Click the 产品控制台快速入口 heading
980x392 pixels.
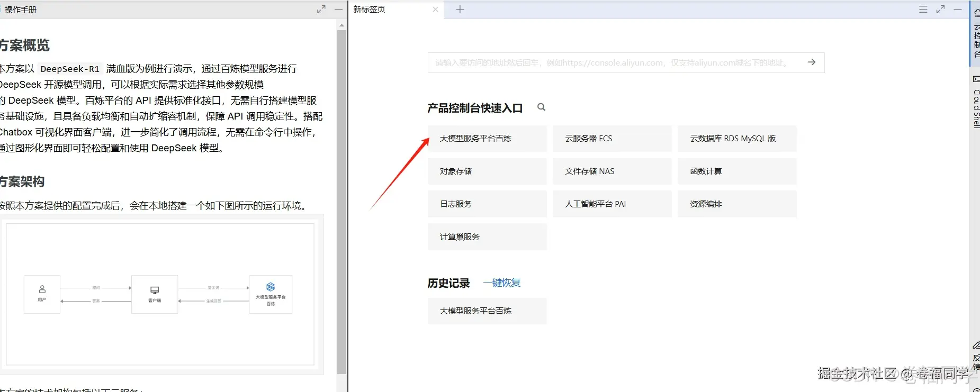pyautogui.click(x=475, y=108)
